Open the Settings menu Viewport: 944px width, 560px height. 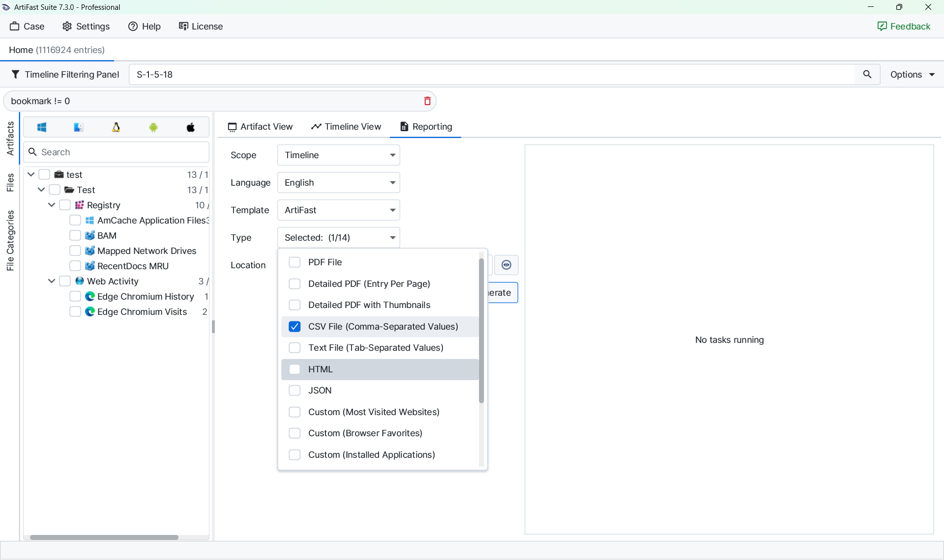[x=86, y=27]
